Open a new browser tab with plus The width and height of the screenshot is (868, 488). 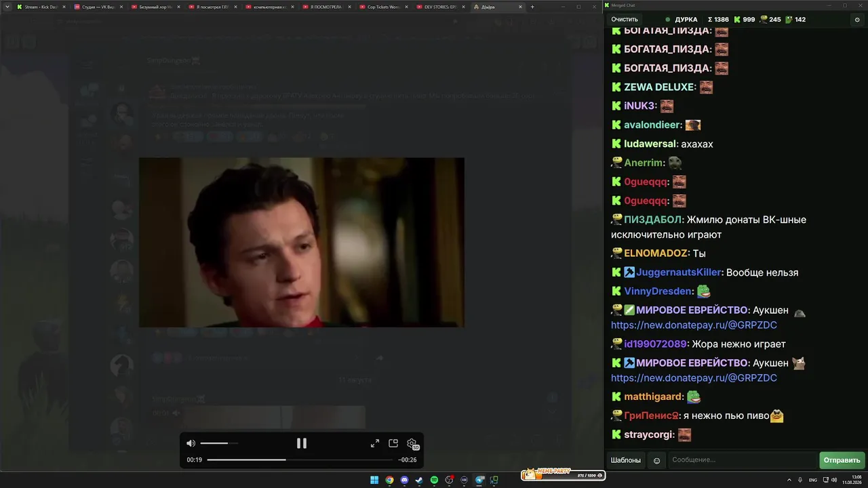pos(532,7)
